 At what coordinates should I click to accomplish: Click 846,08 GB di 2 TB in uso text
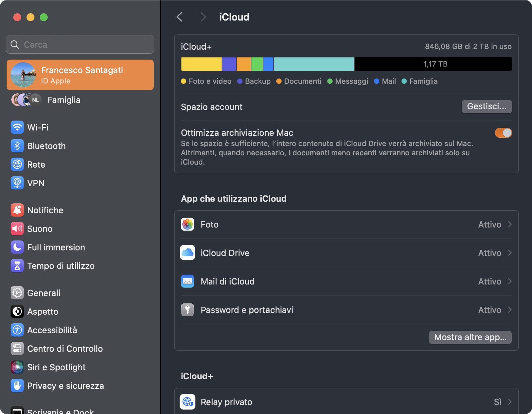coord(468,46)
